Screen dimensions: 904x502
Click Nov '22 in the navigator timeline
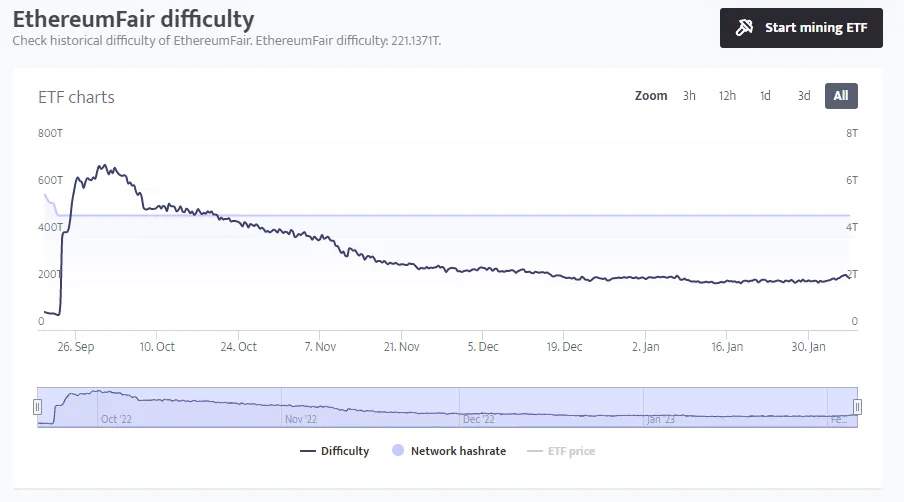pyautogui.click(x=301, y=419)
